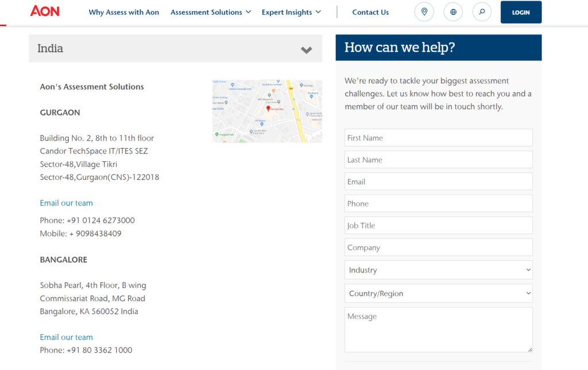Collapse the India section

[x=176, y=48]
